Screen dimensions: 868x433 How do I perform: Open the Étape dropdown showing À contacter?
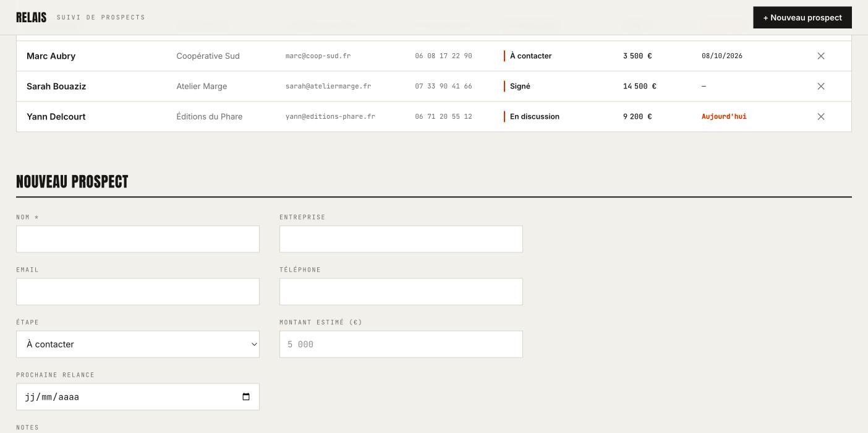pyautogui.click(x=138, y=344)
